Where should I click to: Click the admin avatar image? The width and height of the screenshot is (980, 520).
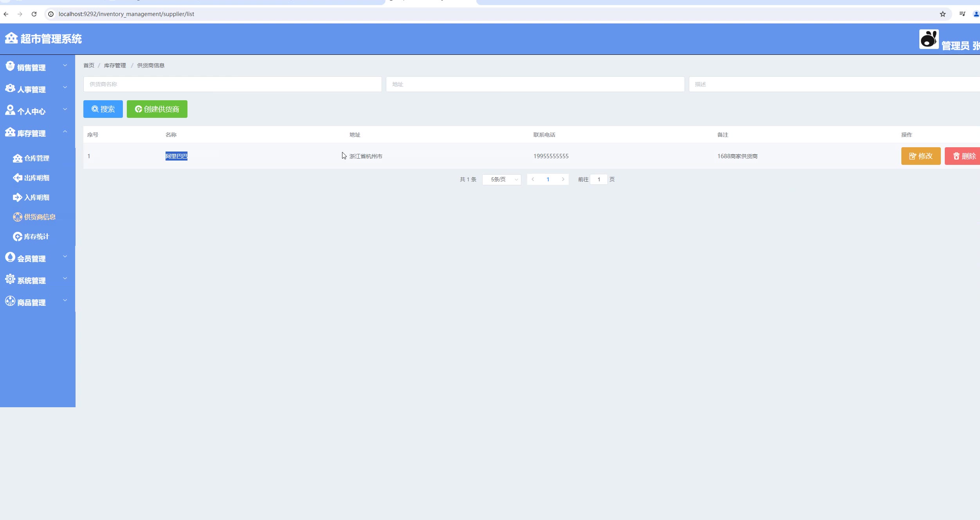tap(929, 39)
